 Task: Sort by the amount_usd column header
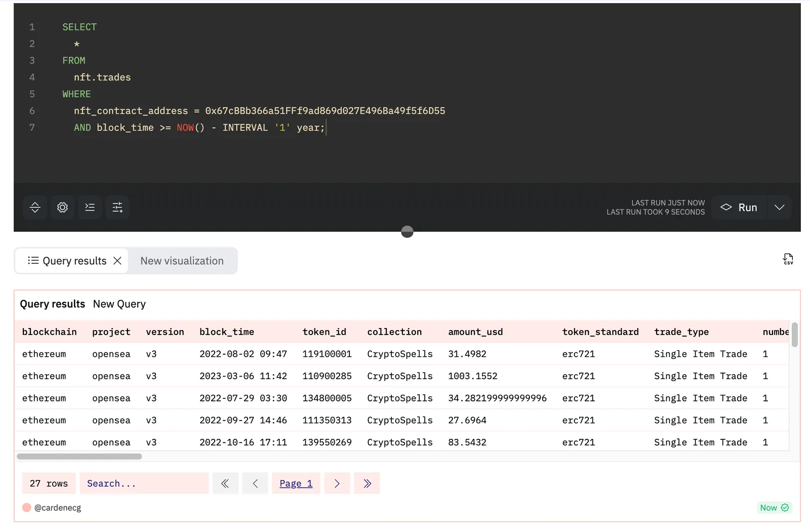(x=475, y=332)
